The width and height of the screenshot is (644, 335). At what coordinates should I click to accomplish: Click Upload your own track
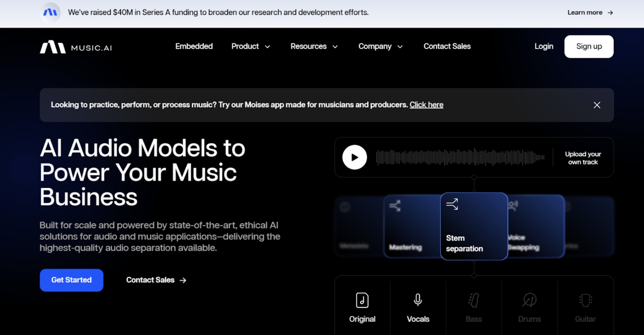[x=583, y=158]
